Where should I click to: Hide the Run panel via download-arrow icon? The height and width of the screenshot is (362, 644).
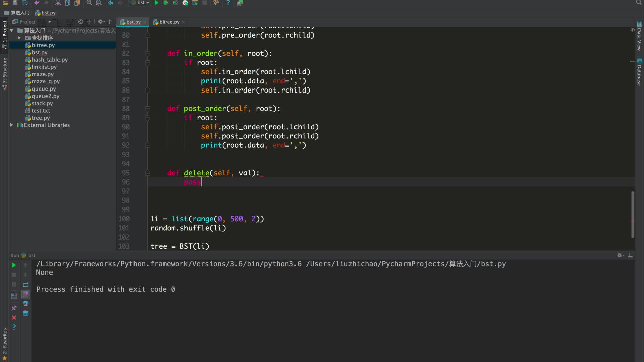click(x=630, y=255)
